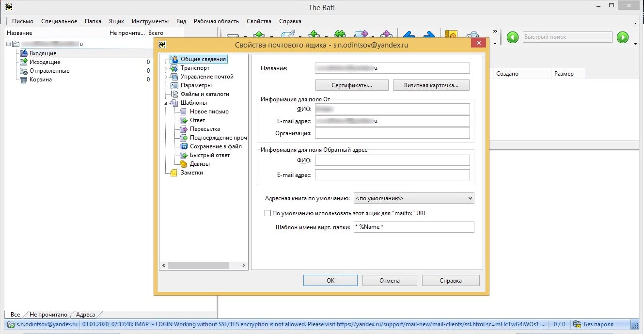Click the Корзина trash folder icon

coord(24,80)
